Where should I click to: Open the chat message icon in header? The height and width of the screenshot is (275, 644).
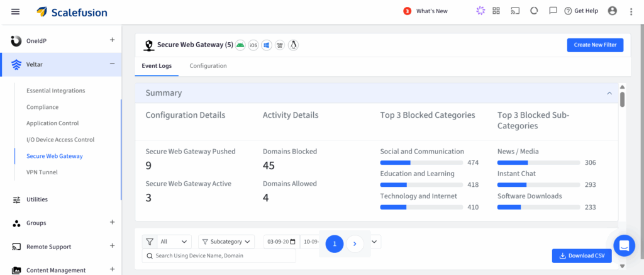(553, 11)
